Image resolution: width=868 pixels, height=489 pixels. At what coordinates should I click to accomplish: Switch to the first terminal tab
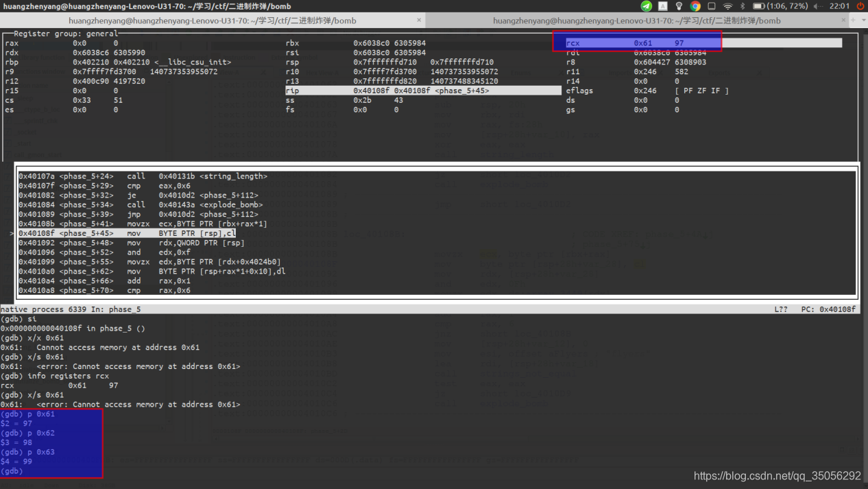click(x=213, y=21)
